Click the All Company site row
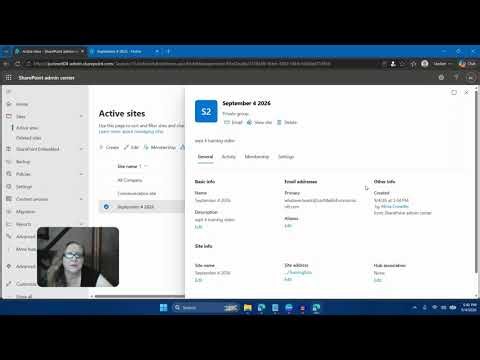The width and height of the screenshot is (480, 360). (142, 180)
